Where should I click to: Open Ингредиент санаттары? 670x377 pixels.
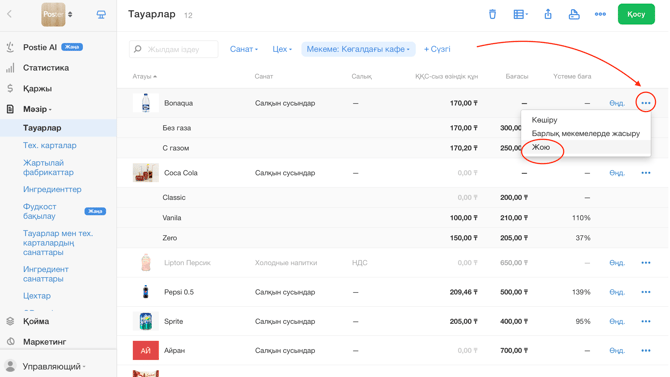pyautogui.click(x=46, y=274)
